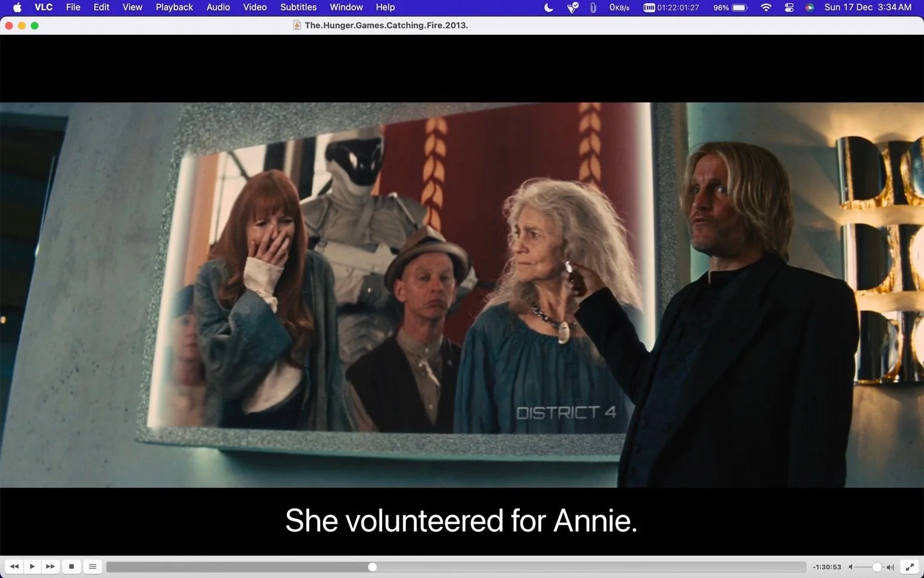Click the max-volume speaker icon

point(890,567)
